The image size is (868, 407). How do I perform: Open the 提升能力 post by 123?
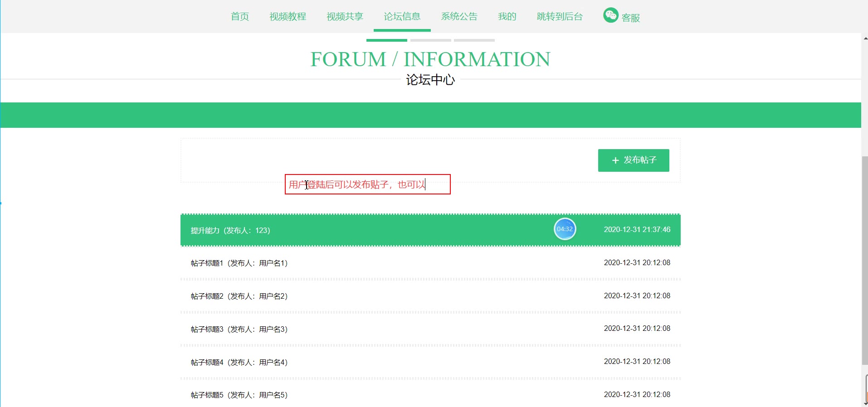tap(230, 230)
